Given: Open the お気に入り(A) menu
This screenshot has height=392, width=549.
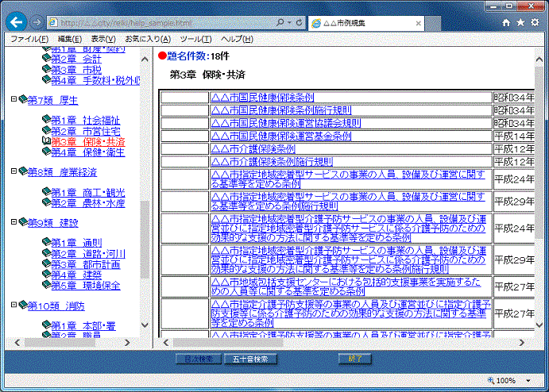Looking at the screenshot, I should tap(147, 39).
